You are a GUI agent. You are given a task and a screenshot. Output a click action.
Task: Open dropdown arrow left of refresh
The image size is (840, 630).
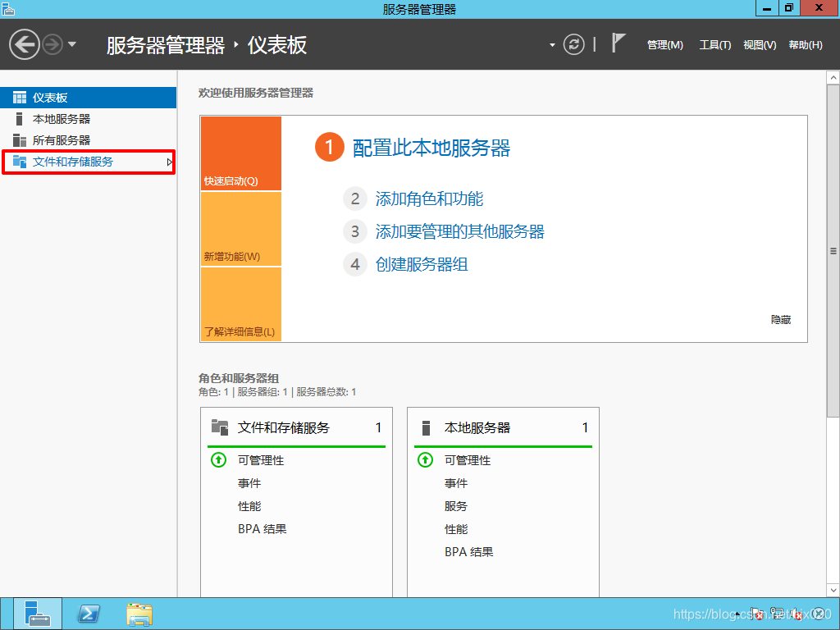[x=552, y=45]
